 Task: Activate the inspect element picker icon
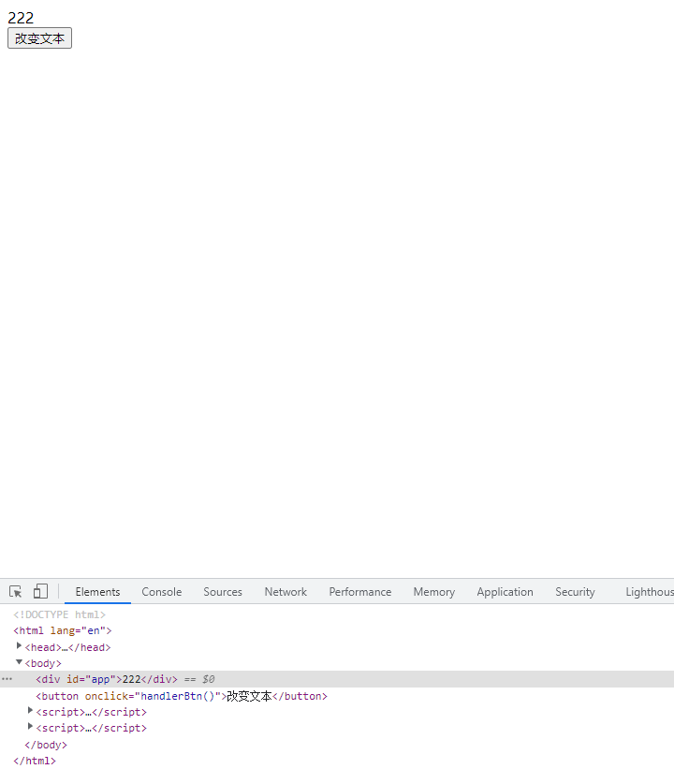coord(16,591)
